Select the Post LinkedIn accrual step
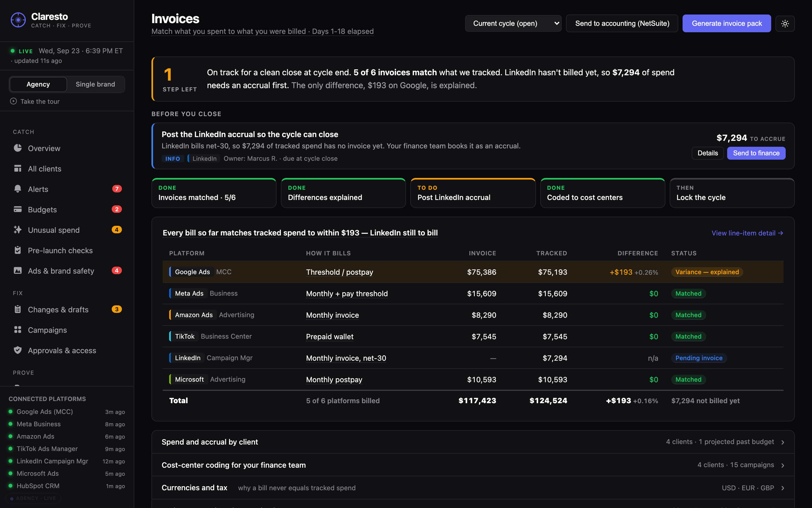 (473, 193)
